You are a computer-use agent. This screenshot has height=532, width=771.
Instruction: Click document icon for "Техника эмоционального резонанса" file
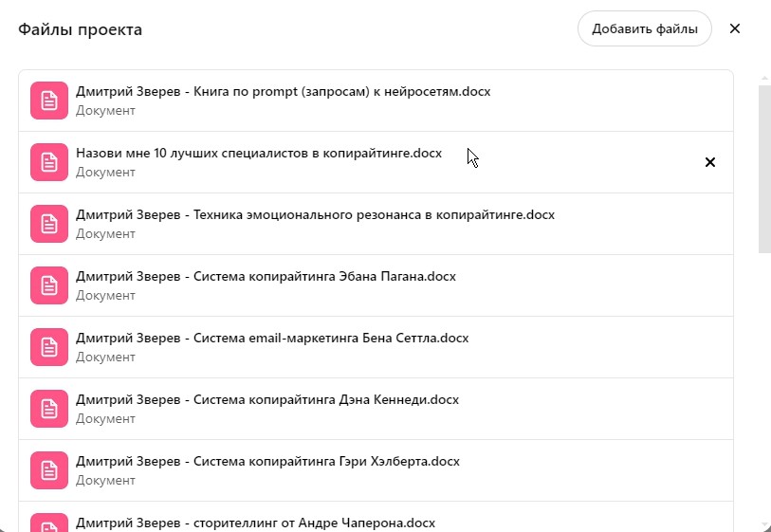[49, 224]
